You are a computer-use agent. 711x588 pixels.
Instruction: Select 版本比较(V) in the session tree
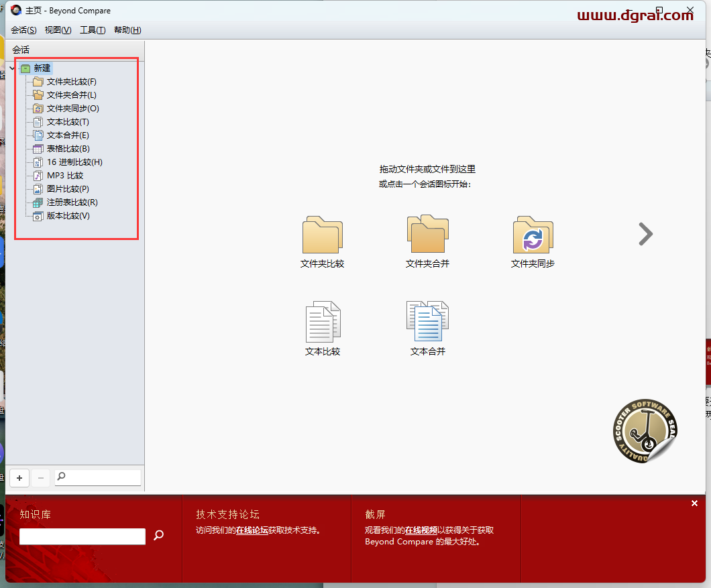(x=68, y=216)
